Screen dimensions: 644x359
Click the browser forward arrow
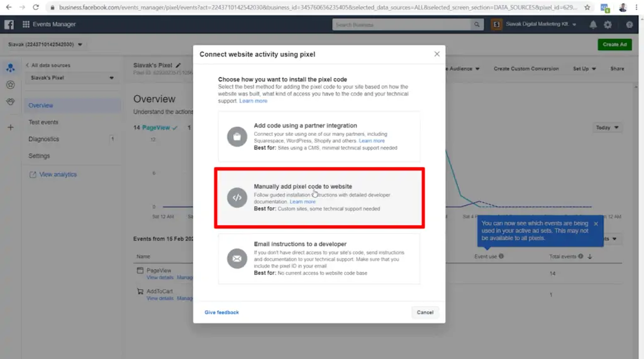pos(22,8)
